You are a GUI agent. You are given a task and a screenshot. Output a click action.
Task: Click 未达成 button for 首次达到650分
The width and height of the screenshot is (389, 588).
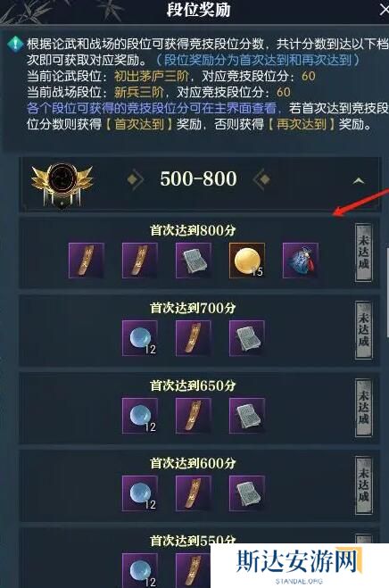point(363,408)
